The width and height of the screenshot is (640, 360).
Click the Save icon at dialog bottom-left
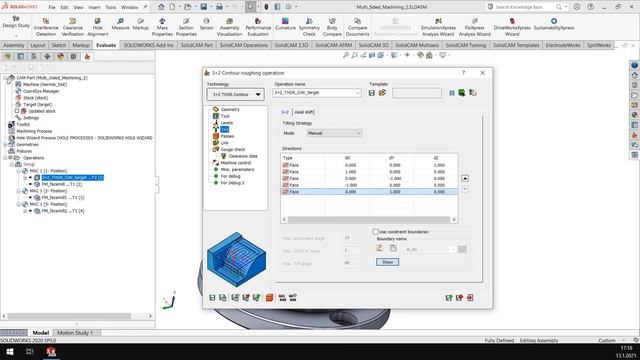coord(212,298)
